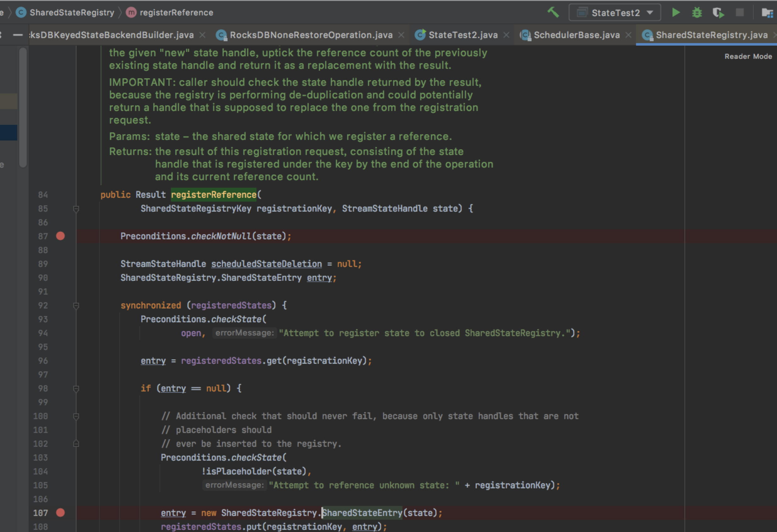The image size is (777, 532).
Task: Click SharedStateEntry constructor on line 107
Action: pos(362,513)
